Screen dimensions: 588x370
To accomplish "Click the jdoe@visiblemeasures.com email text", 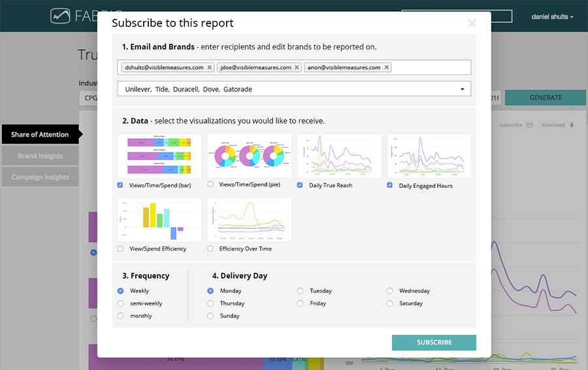I will (255, 67).
